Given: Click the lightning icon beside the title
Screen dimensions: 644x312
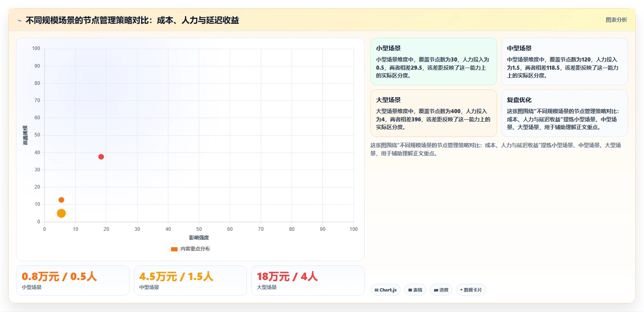Looking at the screenshot, I should (x=19, y=20).
